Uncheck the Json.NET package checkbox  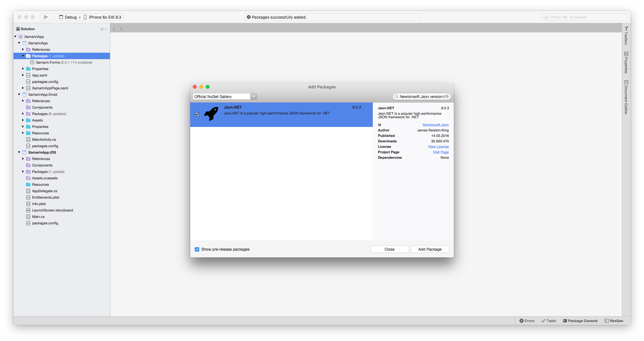(197, 114)
